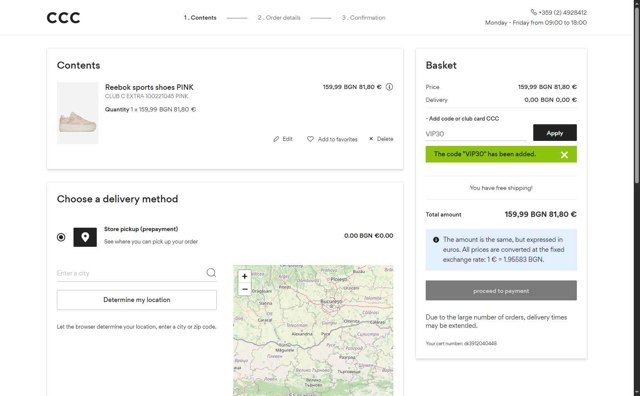Go to step 1. Contents
The height and width of the screenshot is (396, 640).
tap(200, 18)
